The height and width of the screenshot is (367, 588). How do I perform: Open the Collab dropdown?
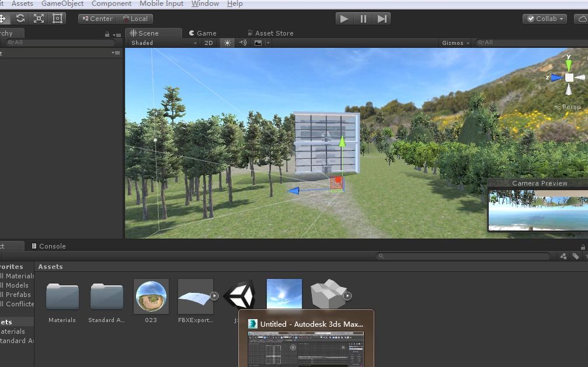coord(544,18)
